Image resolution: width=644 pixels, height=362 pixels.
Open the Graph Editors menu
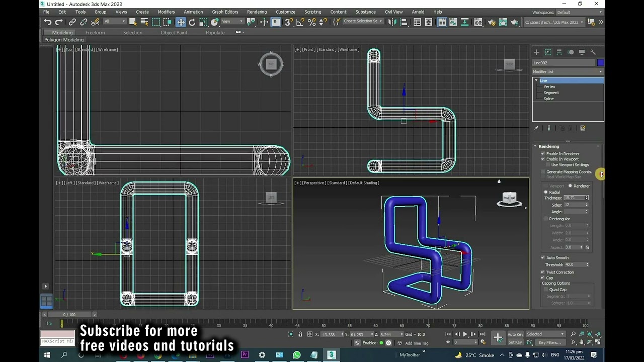coord(225,12)
